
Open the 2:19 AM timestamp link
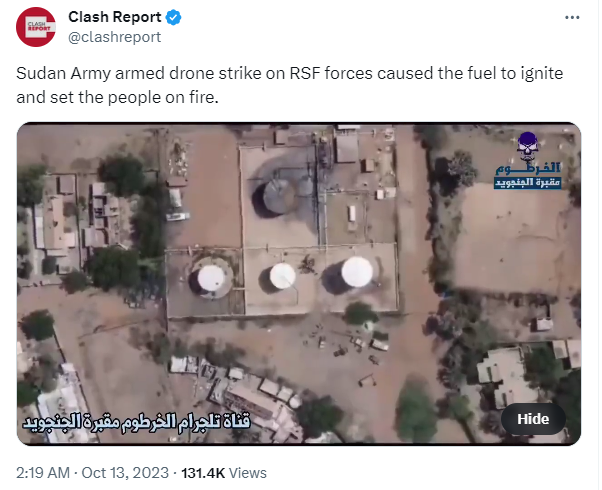(x=43, y=473)
